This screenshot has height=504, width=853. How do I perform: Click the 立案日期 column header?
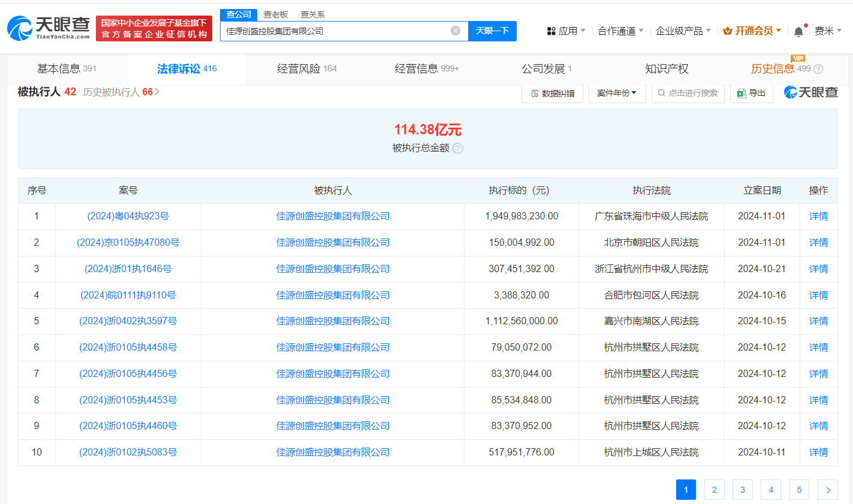[x=762, y=191]
